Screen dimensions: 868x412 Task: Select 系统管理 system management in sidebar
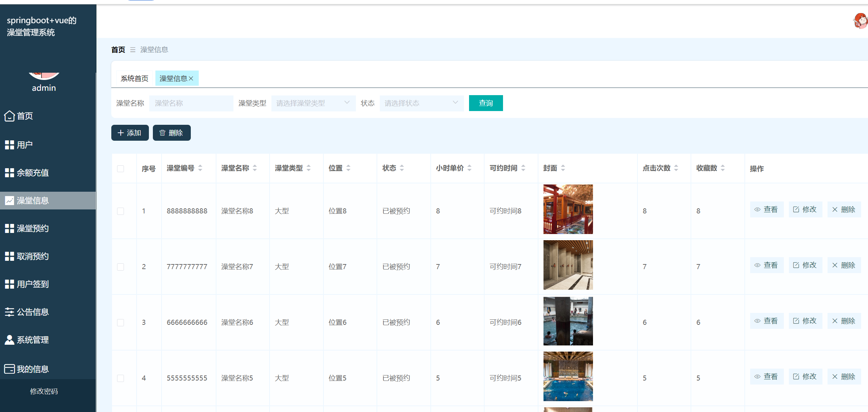click(32, 340)
